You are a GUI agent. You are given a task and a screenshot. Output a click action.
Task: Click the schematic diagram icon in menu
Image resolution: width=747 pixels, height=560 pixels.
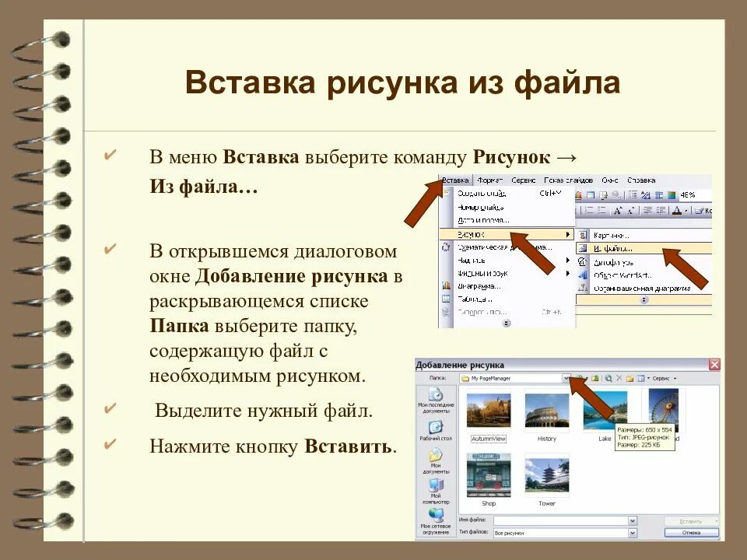click(446, 247)
